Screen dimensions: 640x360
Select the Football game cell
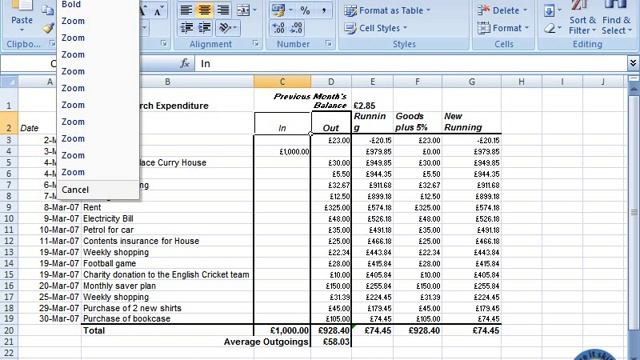167,263
